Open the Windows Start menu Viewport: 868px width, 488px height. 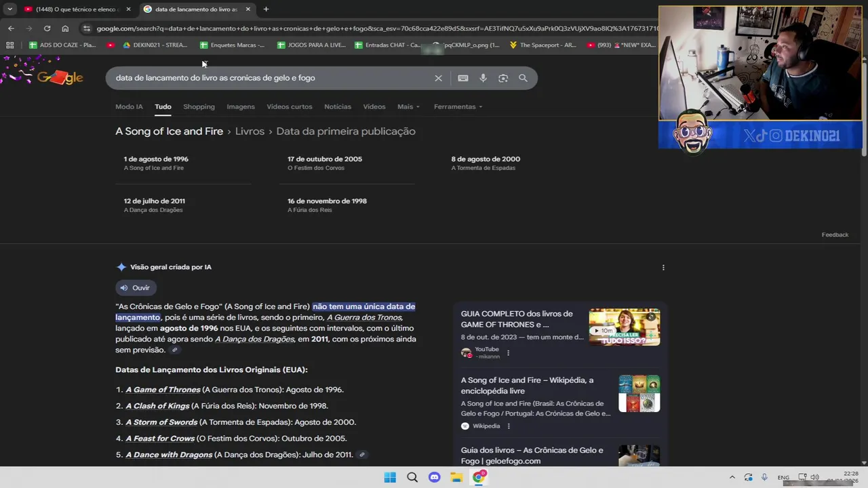390,477
